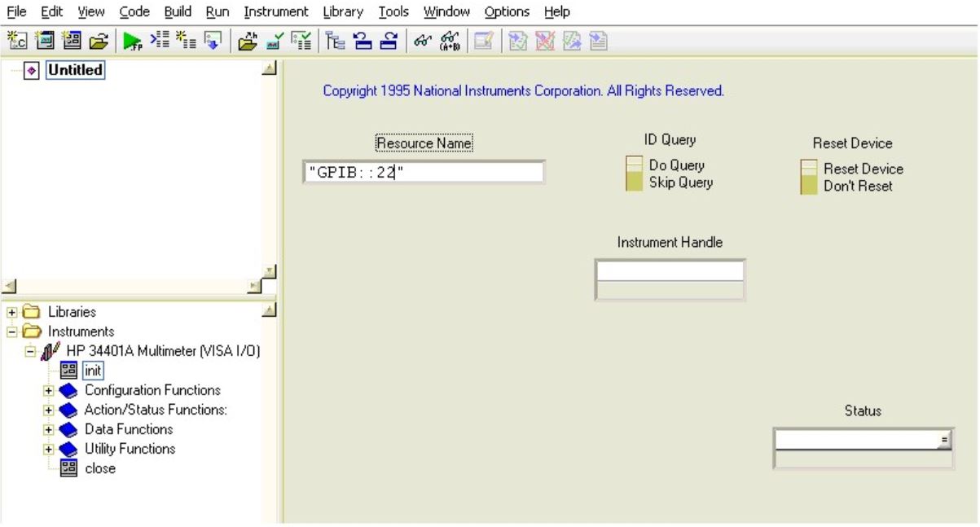Open the Library menu
Image resolution: width=980 pixels, height=527 pixels.
tap(342, 11)
